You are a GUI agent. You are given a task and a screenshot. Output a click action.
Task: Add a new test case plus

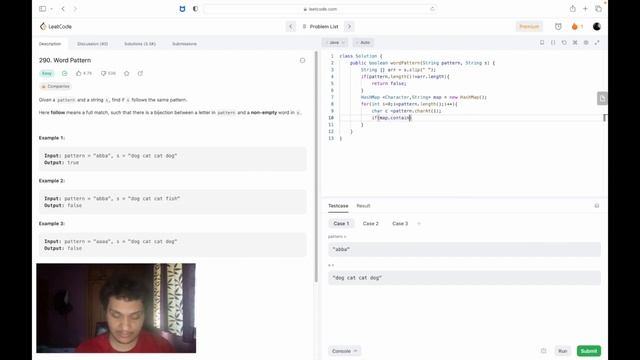click(419, 224)
